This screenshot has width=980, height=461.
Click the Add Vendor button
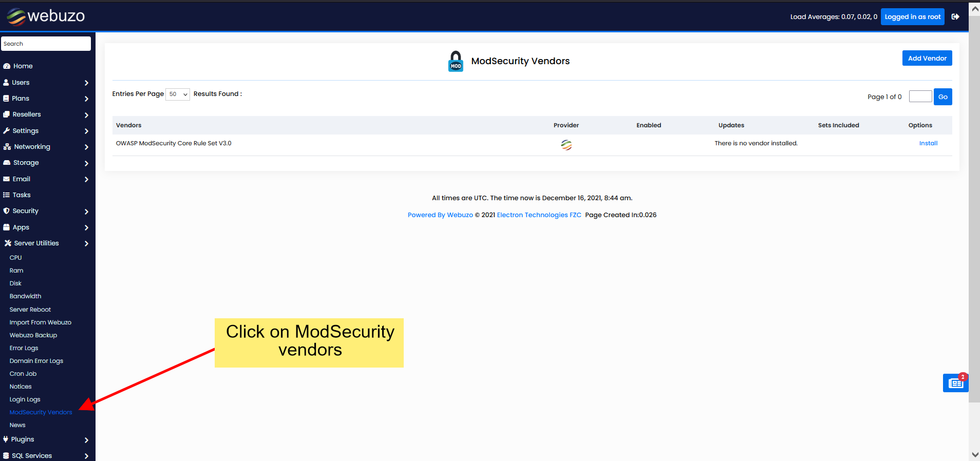pyautogui.click(x=927, y=58)
